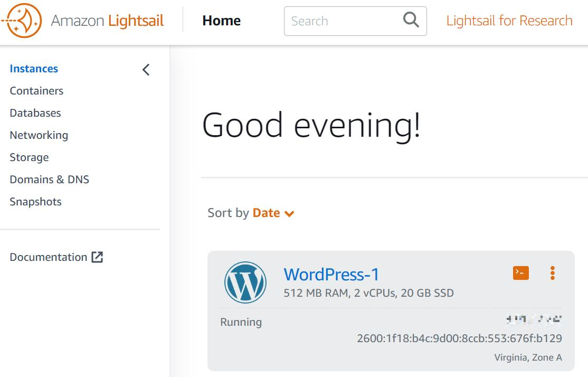Image resolution: width=588 pixels, height=377 pixels.
Task: Open Databases in the sidebar
Action: pyautogui.click(x=35, y=113)
